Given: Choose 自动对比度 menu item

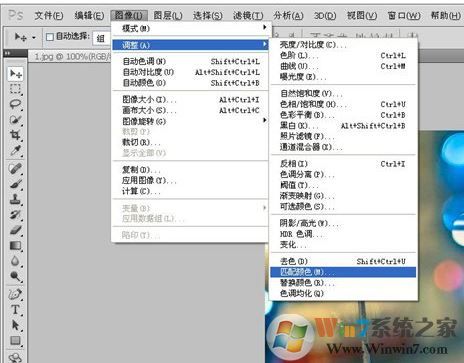Looking at the screenshot, I should (190, 72).
